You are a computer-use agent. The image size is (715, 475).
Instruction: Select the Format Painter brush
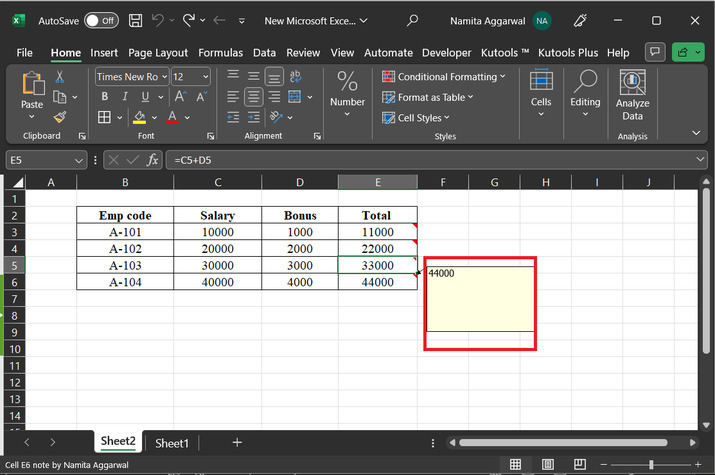[x=60, y=117]
